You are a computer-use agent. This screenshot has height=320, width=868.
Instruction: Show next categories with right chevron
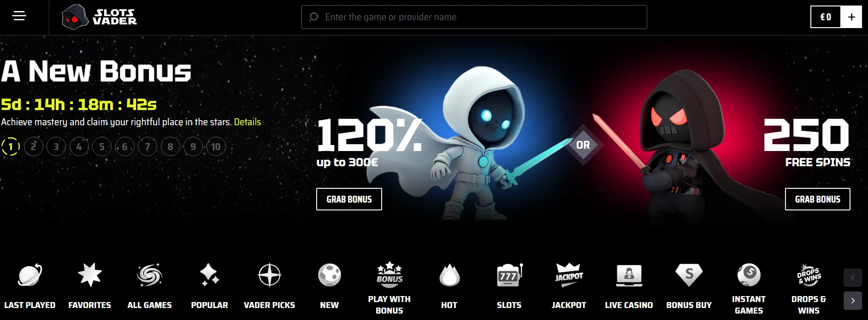(x=853, y=301)
